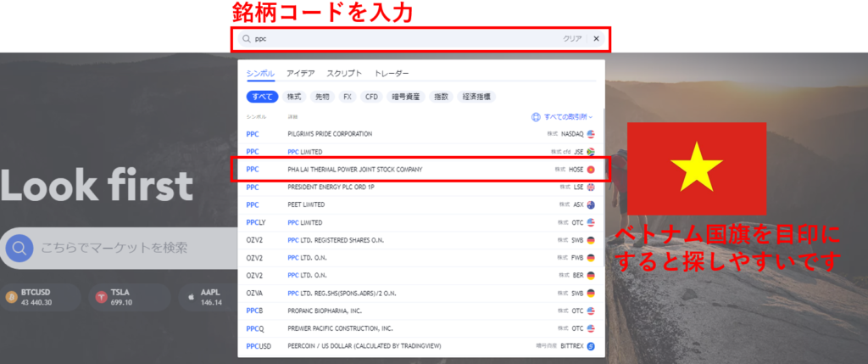Select the FX filter chip
This screenshot has height=364, width=868.
(347, 97)
